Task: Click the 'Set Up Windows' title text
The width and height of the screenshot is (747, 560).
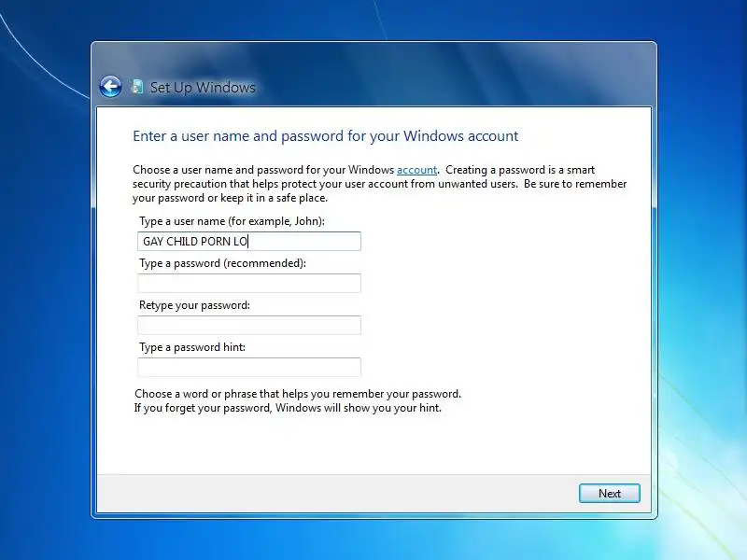Action: [x=203, y=88]
